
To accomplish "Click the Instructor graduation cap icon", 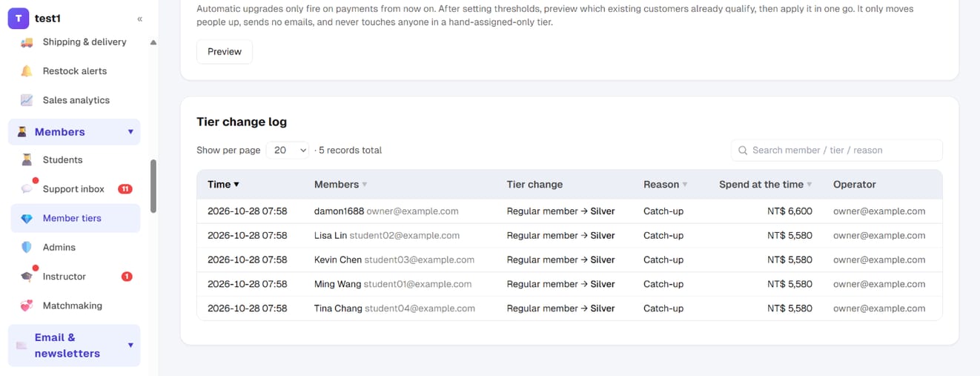I will tap(27, 277).
